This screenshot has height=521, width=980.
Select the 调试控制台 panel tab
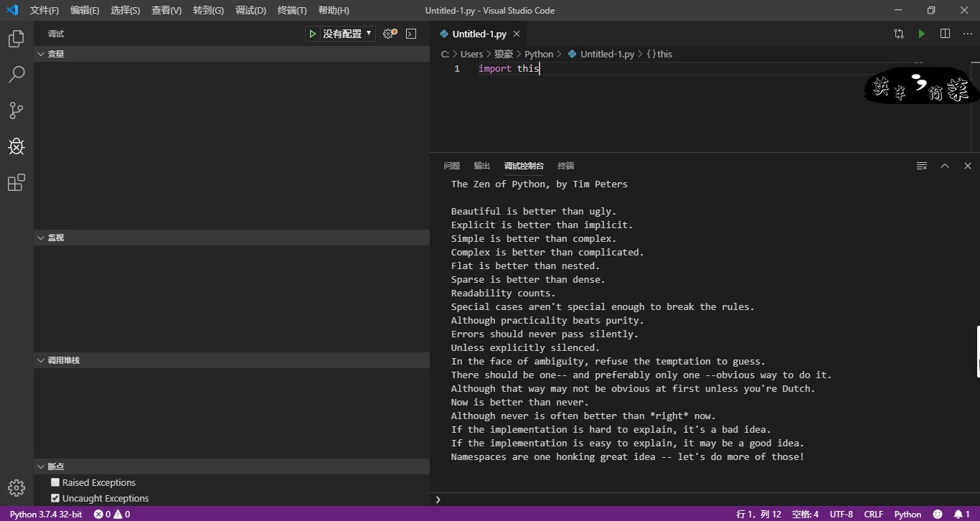(524, 166)
